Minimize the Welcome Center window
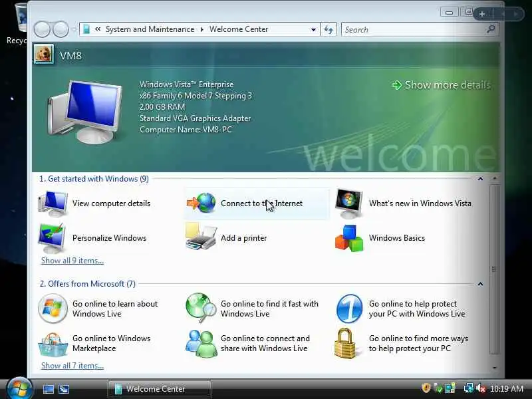The height and width of the screenshot is (399, 532). [450, 13]
